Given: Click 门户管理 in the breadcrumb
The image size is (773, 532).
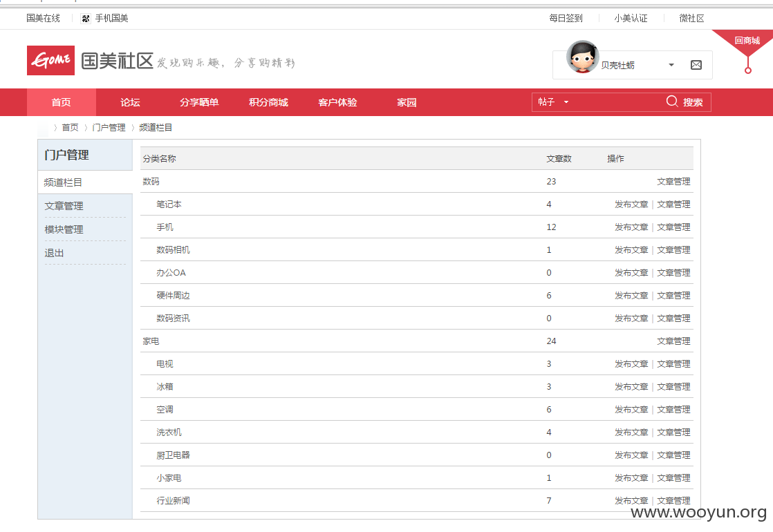Looking at the screenshot, I should click(109, 128).
